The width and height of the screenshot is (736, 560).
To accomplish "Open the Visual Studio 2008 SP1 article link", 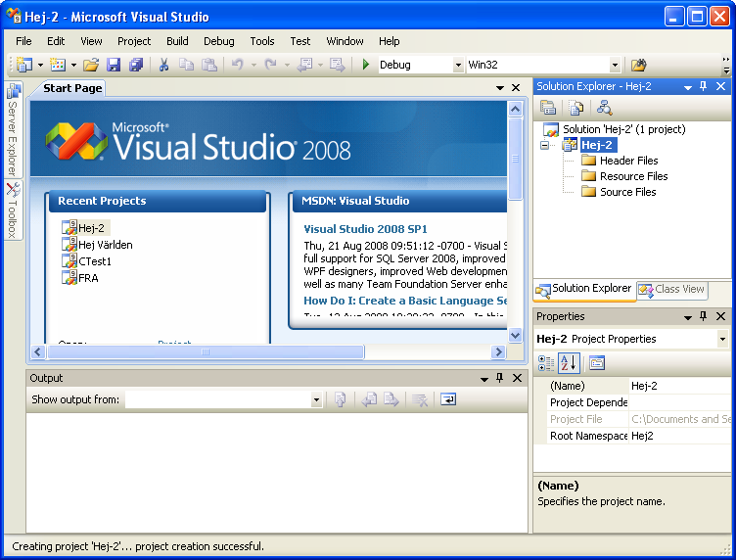I will click(365, 229).
